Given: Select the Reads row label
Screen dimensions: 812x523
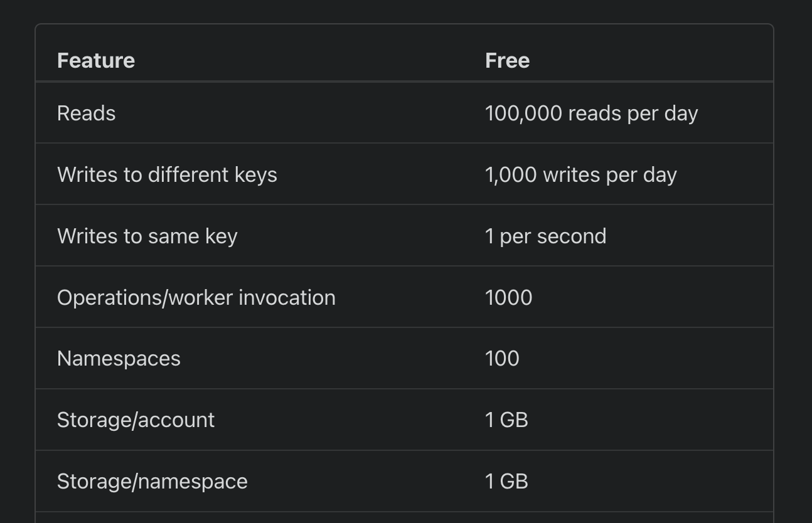Looking at the screenshot, I should click(x=87, y=114).
